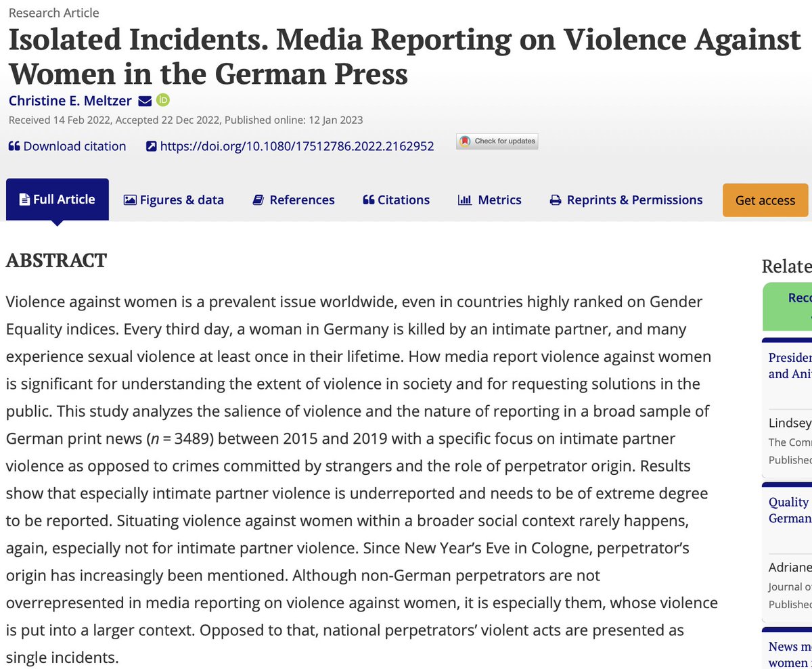The image size is (812, 669).
Task: Open the related 'Quality' German article link
Action: click(790, 510)
